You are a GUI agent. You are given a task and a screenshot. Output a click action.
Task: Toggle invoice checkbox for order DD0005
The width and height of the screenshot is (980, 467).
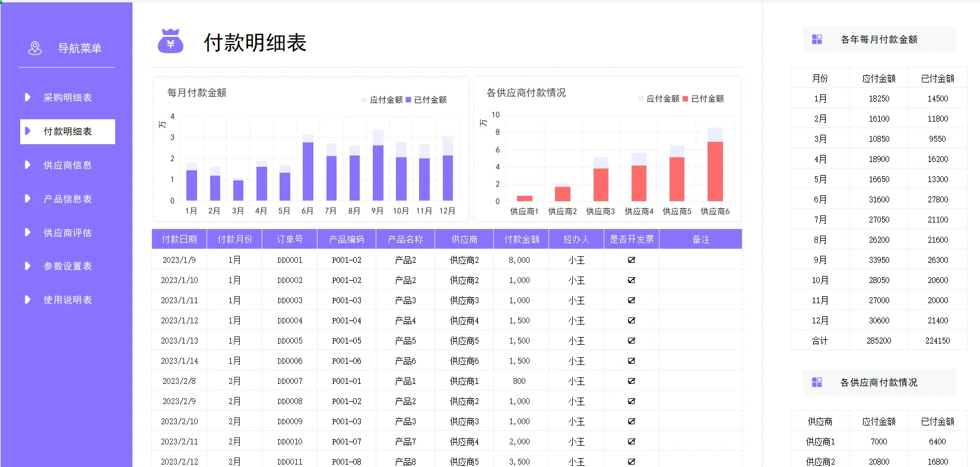(632, 341)
